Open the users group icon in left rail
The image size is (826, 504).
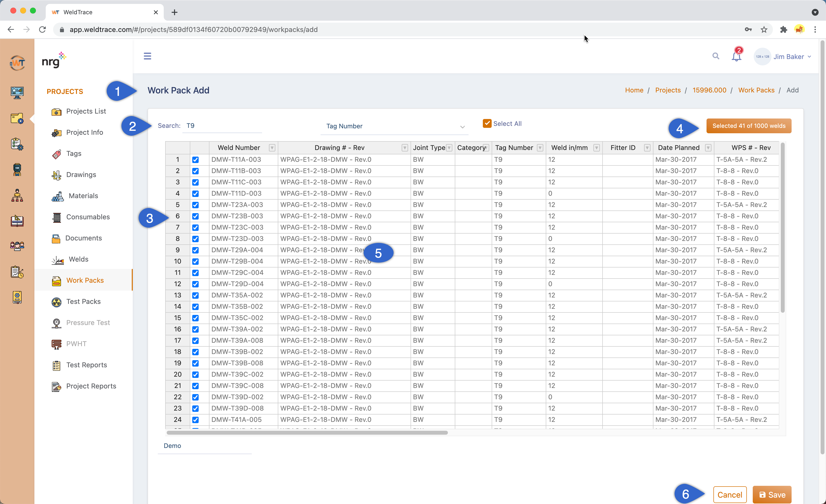pyautogui.click(x=17, y=246)
